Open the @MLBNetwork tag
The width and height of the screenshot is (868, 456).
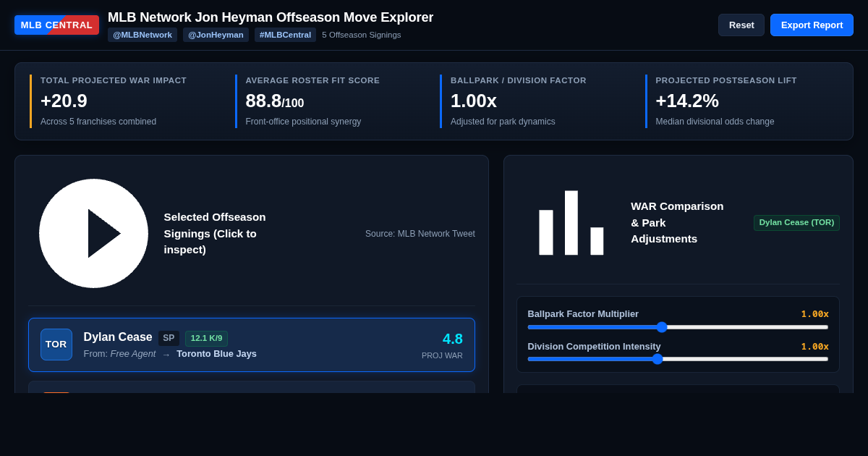[x=142, y=35]
